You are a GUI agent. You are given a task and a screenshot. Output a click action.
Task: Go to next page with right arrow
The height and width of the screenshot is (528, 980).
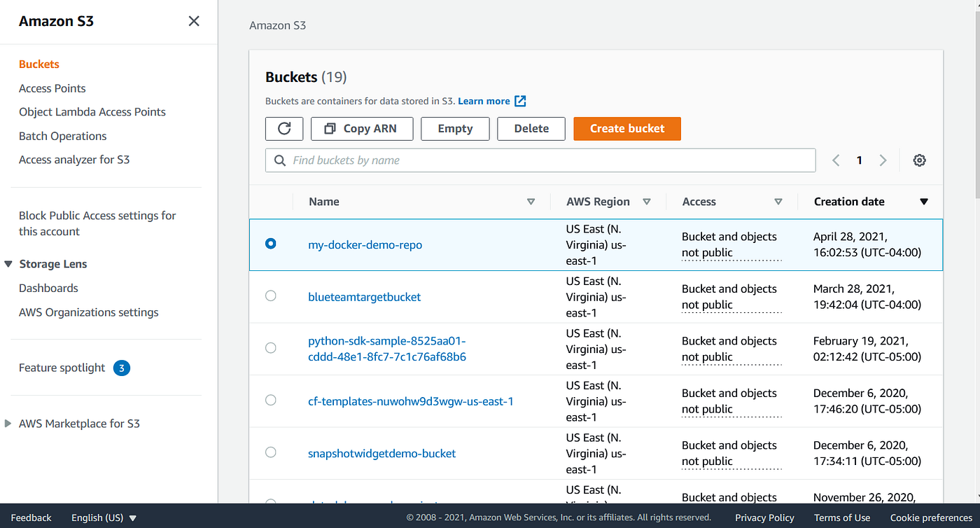pyautogui.click(x=883, y=160)
